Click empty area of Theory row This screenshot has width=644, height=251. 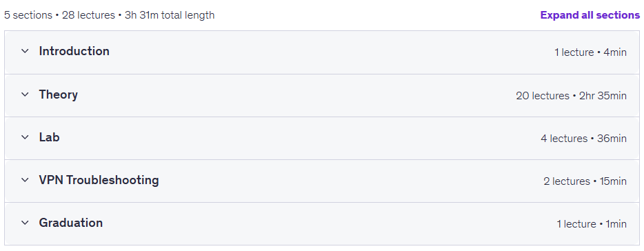coord(296,95)
